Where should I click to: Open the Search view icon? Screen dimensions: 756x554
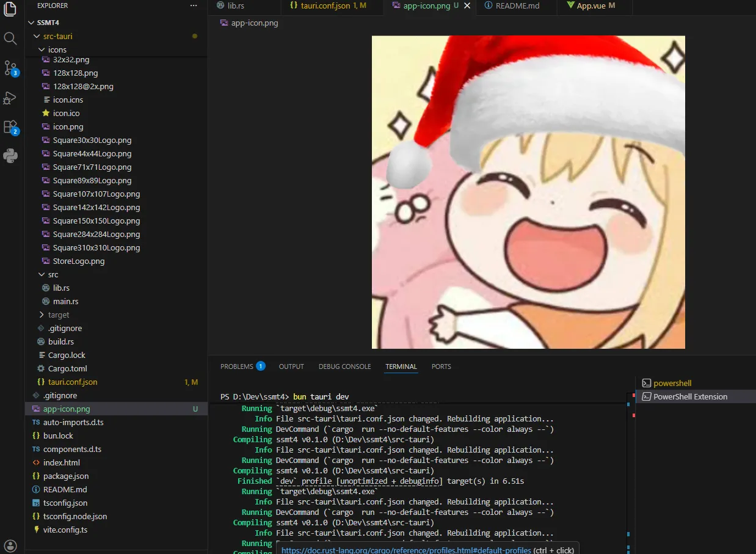pos(10,38)
